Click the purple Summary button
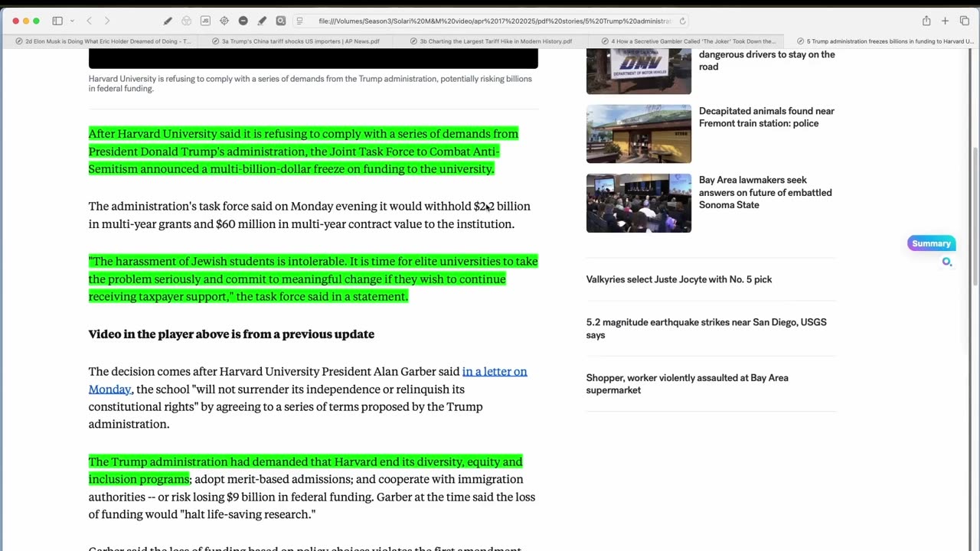This screenshot has width=980, height=551. pyautogui.click(x=931, y=243)
